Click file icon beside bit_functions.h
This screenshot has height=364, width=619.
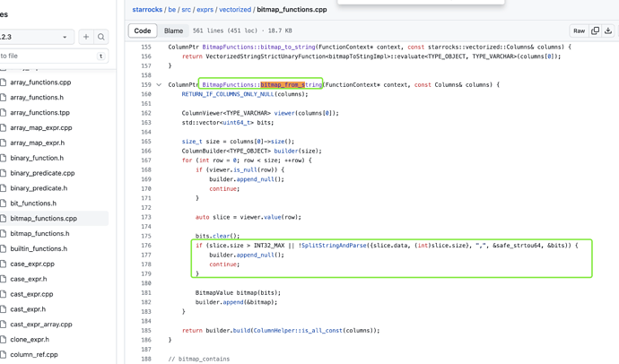click(x=4, y=204)
